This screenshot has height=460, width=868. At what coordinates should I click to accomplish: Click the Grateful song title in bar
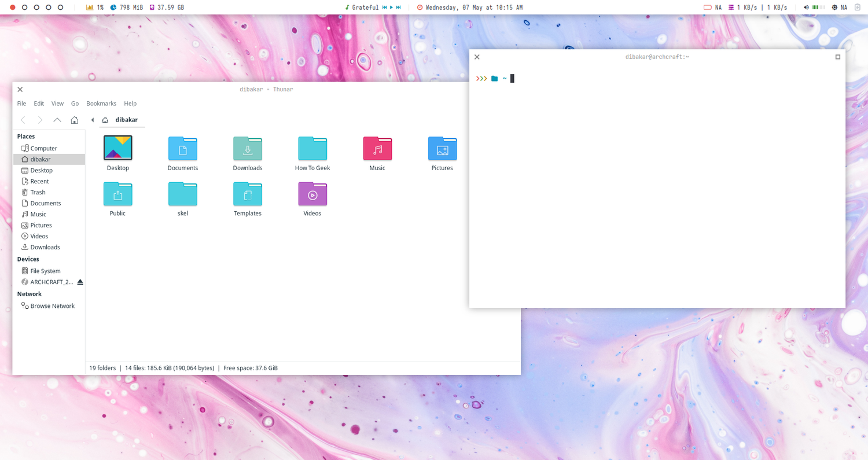[365, 8]
